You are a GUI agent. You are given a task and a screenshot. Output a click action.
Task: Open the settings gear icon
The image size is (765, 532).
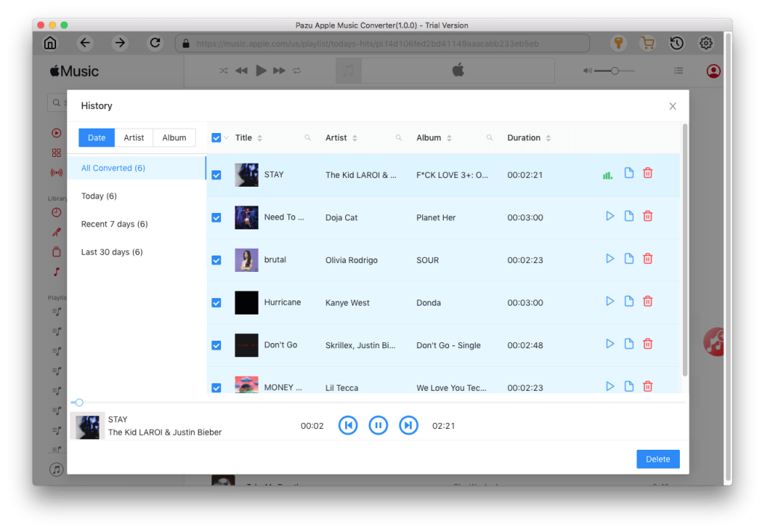(705, 43)
